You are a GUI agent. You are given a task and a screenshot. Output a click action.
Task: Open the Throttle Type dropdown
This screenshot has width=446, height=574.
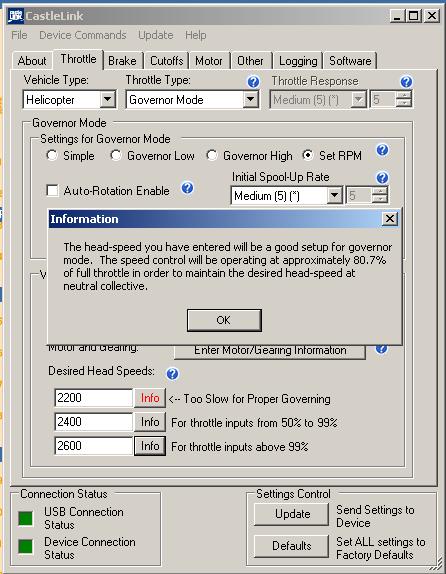(251, 99)
